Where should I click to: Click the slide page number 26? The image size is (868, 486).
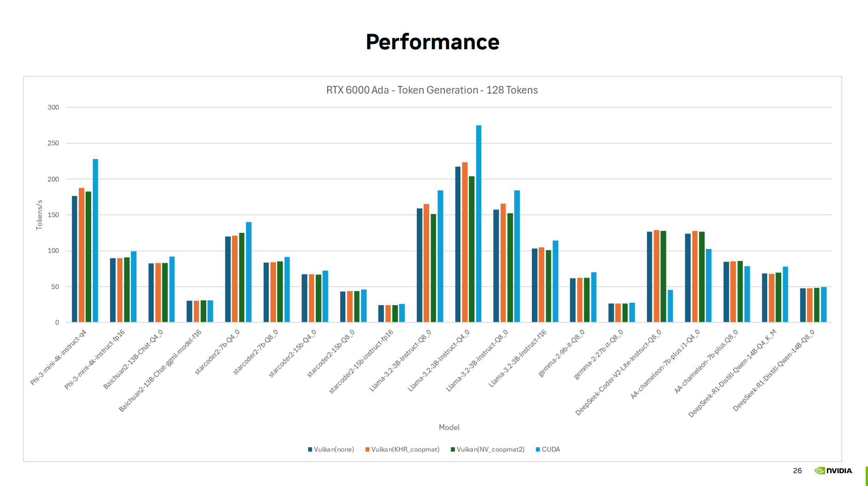tap(798, 470)
